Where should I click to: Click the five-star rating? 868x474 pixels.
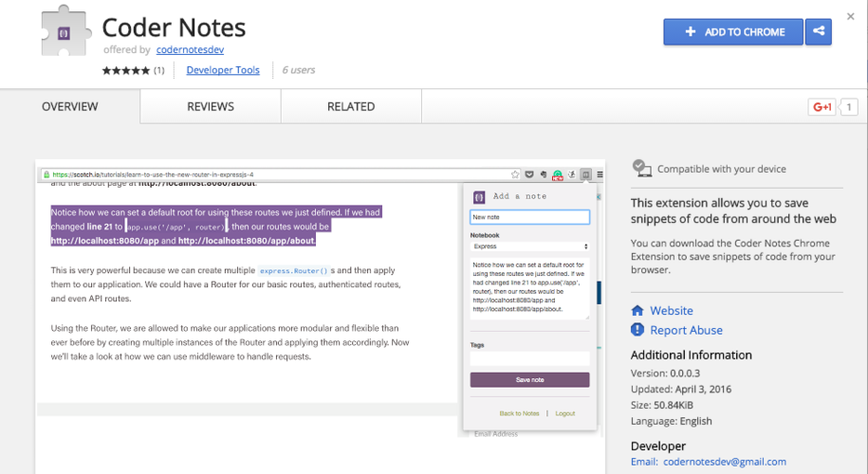click(125, 70)
